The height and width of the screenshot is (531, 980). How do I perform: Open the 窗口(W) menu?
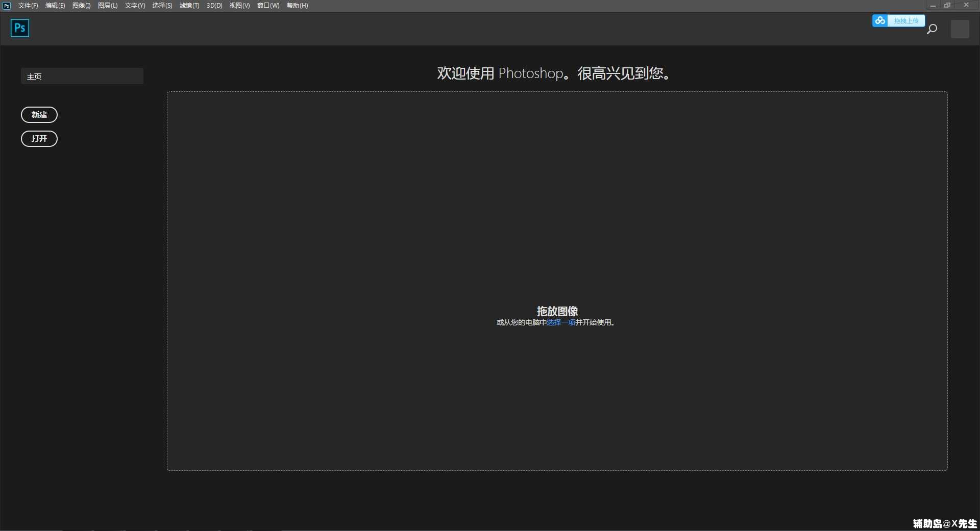tap(268, 6)
